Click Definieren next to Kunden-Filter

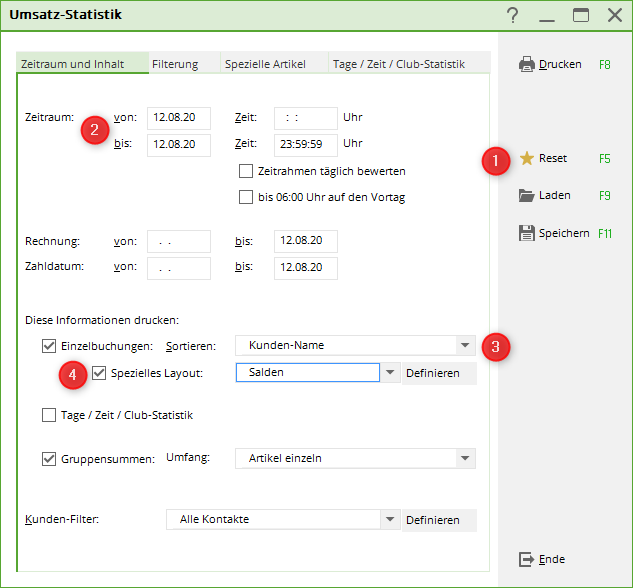432,520
